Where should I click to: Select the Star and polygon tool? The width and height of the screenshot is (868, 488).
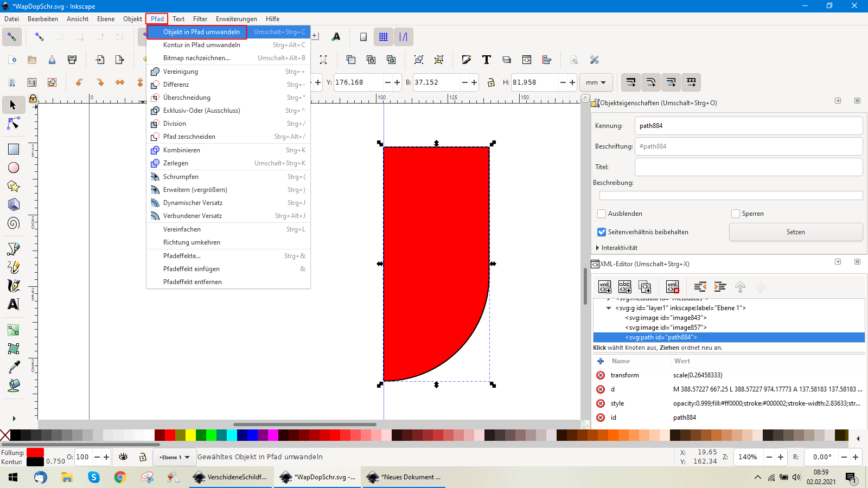pos(14,187)
